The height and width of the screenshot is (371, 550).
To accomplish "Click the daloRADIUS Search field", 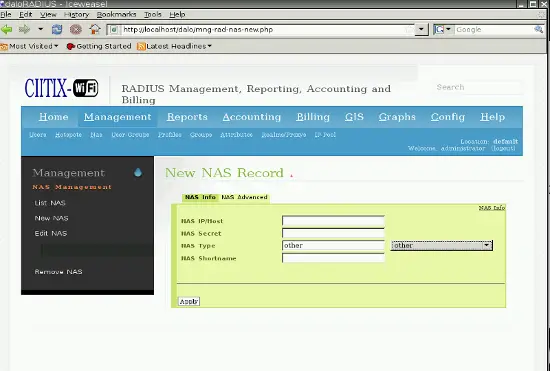I will (x=478, y=87).
